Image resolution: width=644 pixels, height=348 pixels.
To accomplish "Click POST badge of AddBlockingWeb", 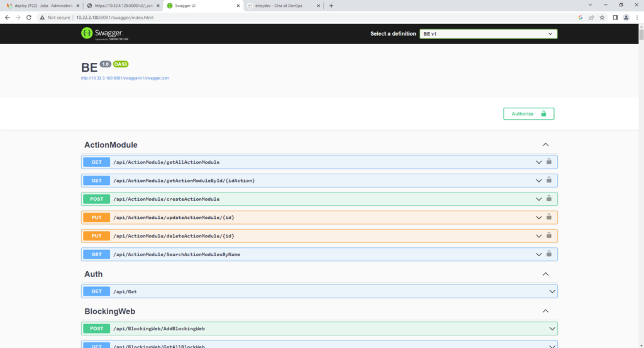I will click(x=96, y=328).
